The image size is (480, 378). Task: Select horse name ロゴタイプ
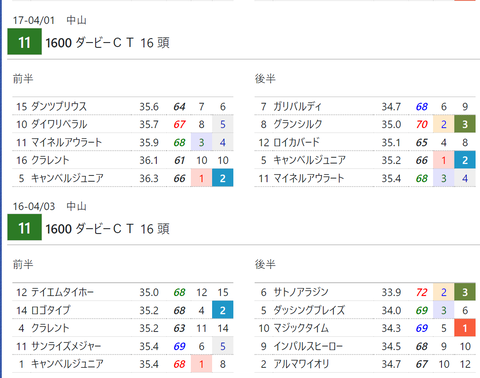(51, 310)
